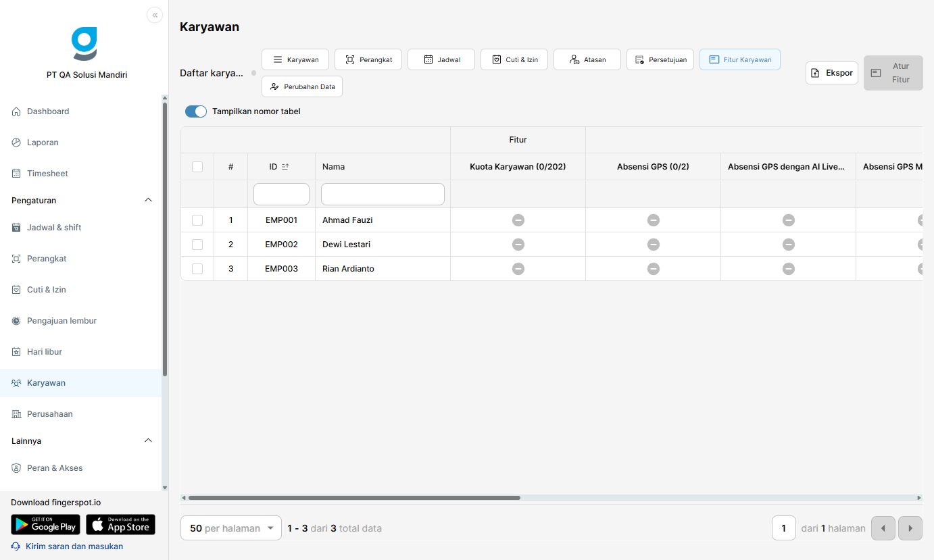Switch to the Perangkat tab
The height and width of the screenshot is (560, 934).
[x=368, y=59]
